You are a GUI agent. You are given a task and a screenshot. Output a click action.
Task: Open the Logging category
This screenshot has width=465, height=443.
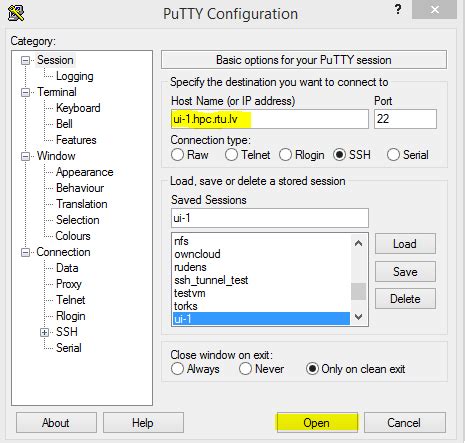(x=75, y=76)
